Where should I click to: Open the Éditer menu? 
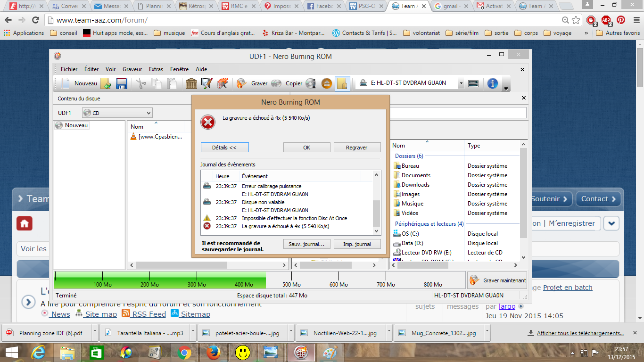coord(91,69)
